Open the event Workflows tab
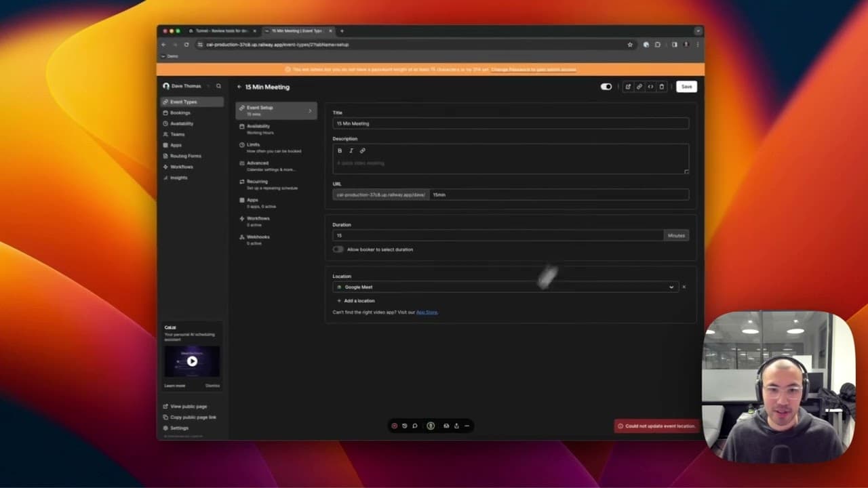Image resolution: width=868 pixels, height=488 pixels. [x=276, y=221]
